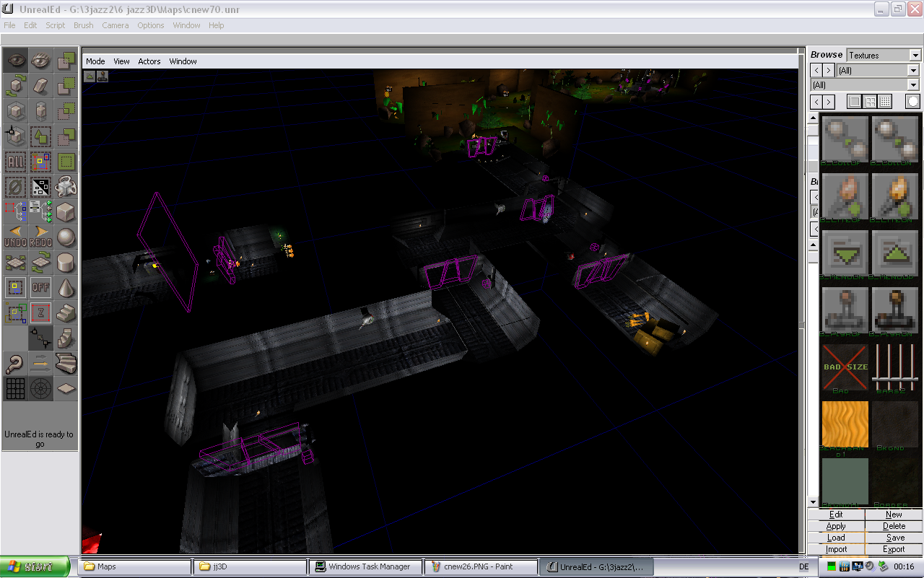Open the first (All) texture package dropdown
The image size is (924, 578).
[878, 70]
